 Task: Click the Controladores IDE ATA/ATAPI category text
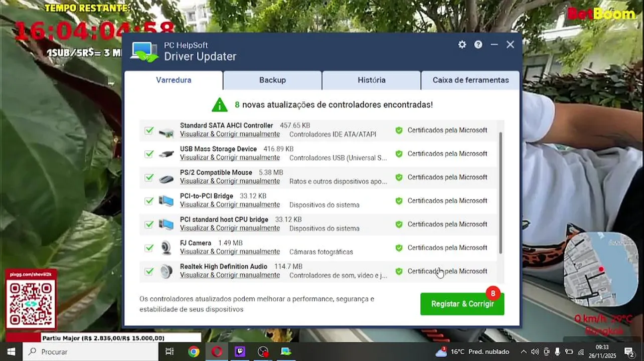(333, 134)
